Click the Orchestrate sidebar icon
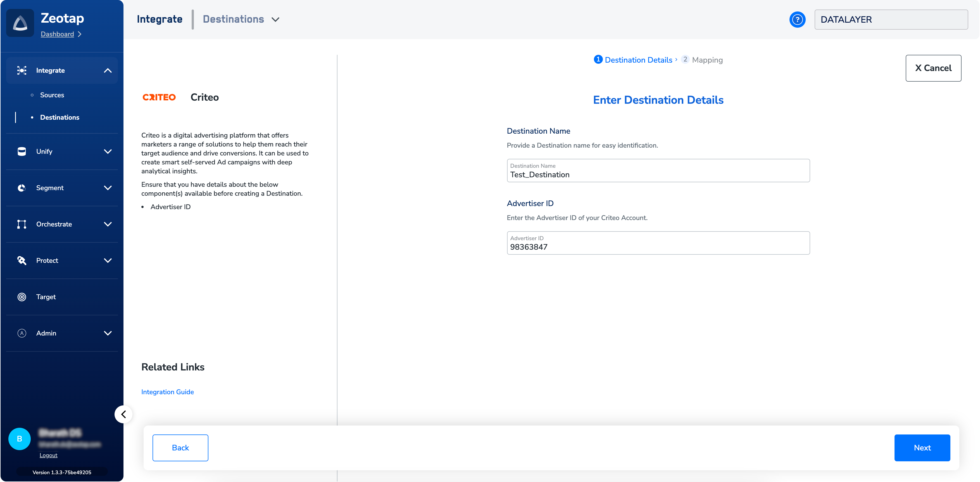Viewport: 980px width, 482px height. tap(22, 224)
